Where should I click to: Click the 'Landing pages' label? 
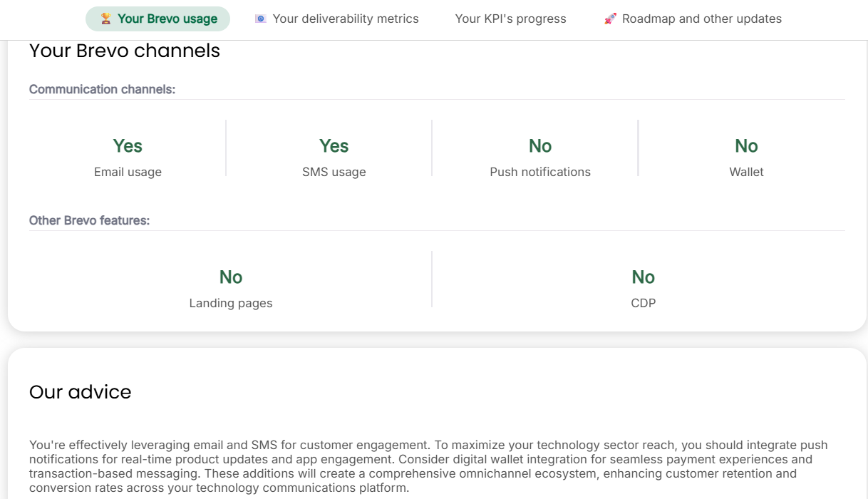(x=231, y=303)
